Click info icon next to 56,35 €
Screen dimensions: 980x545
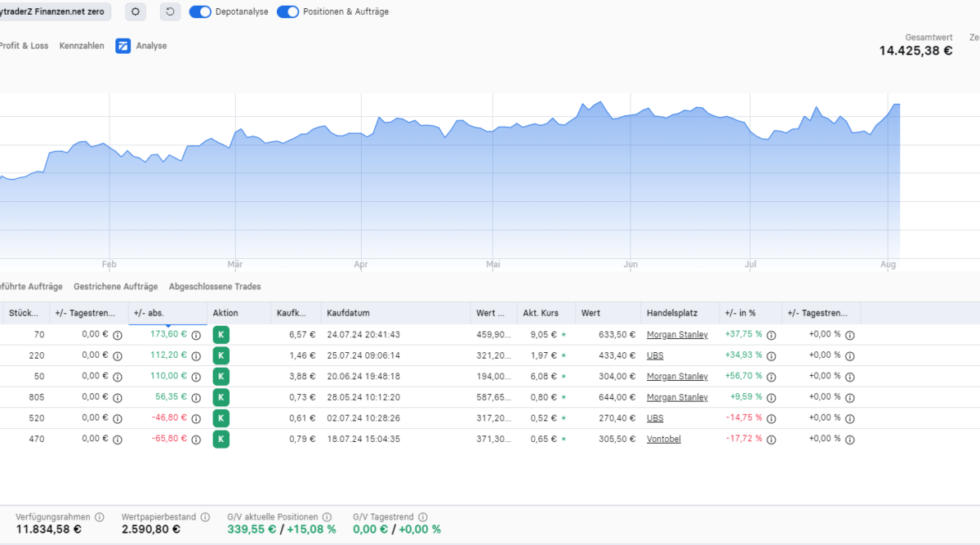[196, 397]
